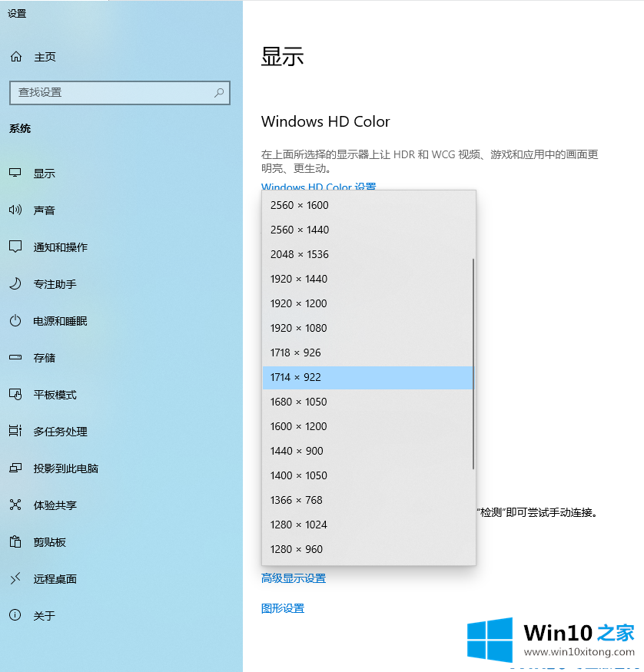Click the Notifications speech bubble icon
Viewport: 644px width, 672px height.
tap(15, 247)
